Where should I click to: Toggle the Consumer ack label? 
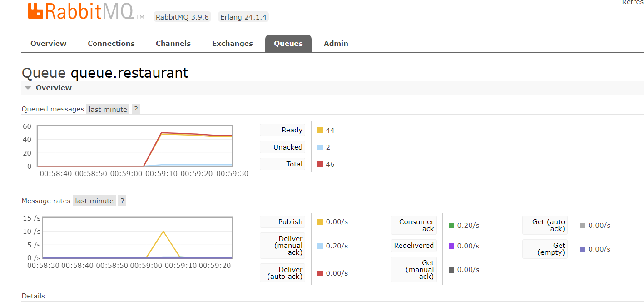[414, 225]
